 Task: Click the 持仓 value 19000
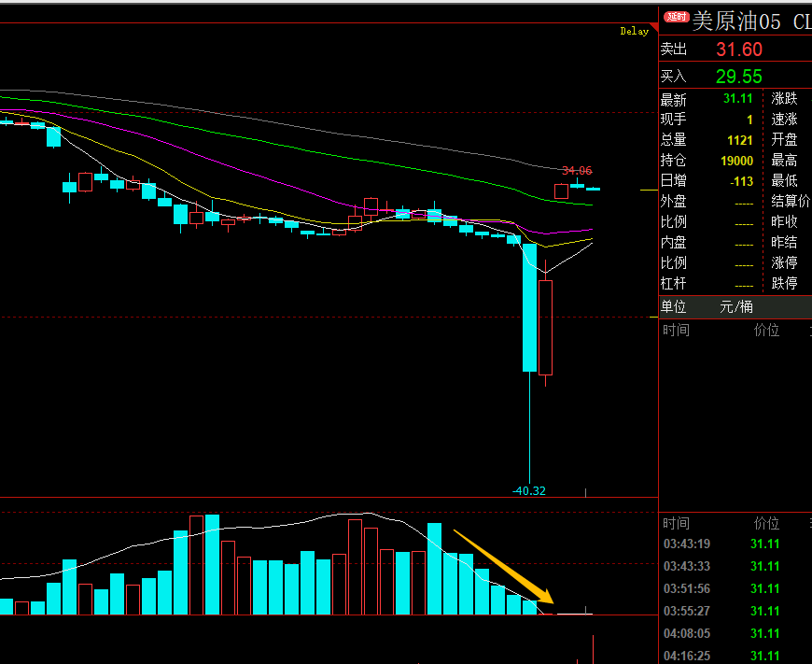(x=737, y=161)
